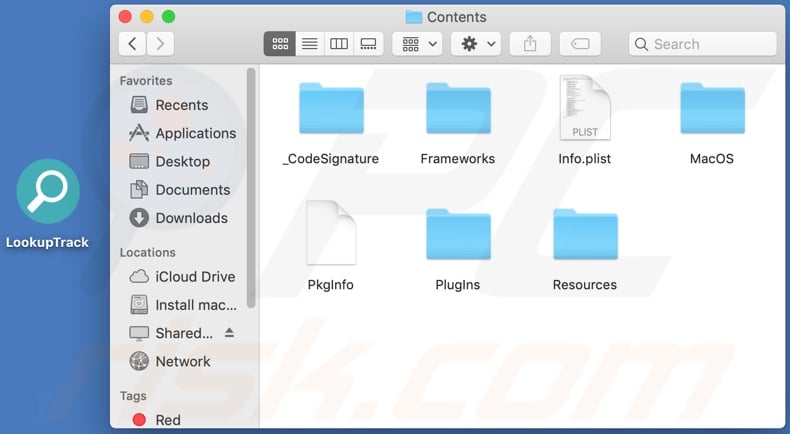Select the PlugIns folder icon
Image resolution: width=790 pixels, height=434 pixels.
458,234
